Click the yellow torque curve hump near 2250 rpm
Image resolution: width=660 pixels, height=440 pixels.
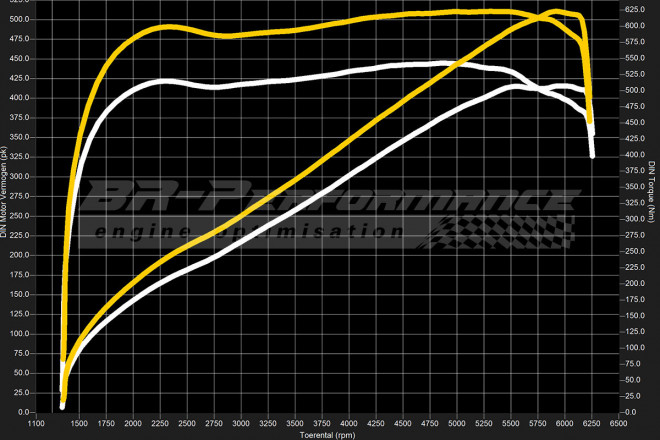(161, 27)
